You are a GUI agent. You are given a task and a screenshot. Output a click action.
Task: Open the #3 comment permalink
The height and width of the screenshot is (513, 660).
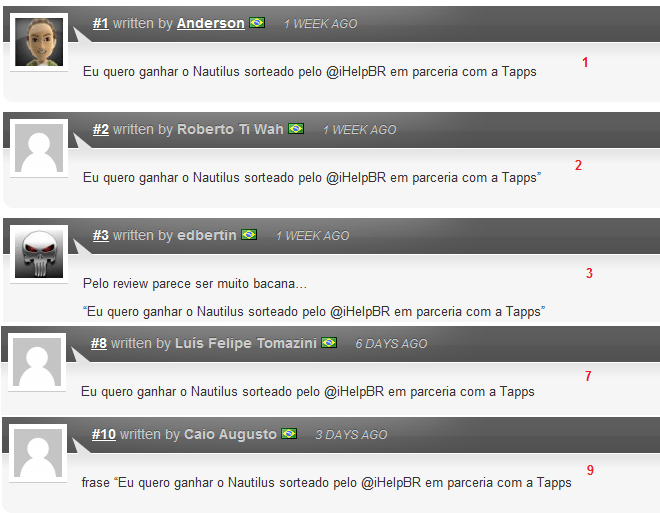[101, 235]
